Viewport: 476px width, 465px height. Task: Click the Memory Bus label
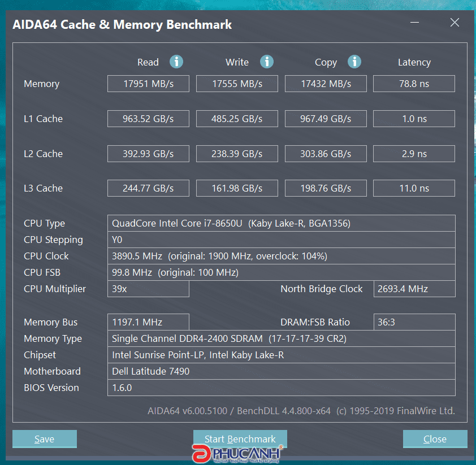point(51,323)
